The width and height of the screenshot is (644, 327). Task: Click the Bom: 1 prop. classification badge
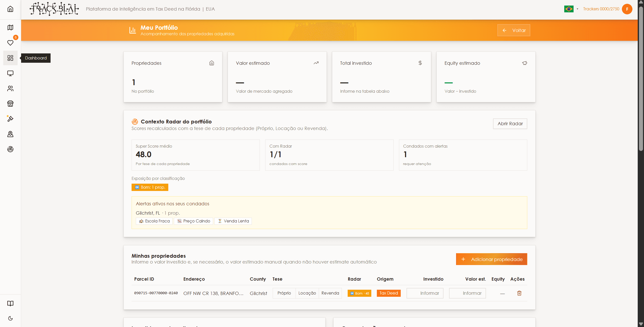pyautogui.click(x=150, y=187)
